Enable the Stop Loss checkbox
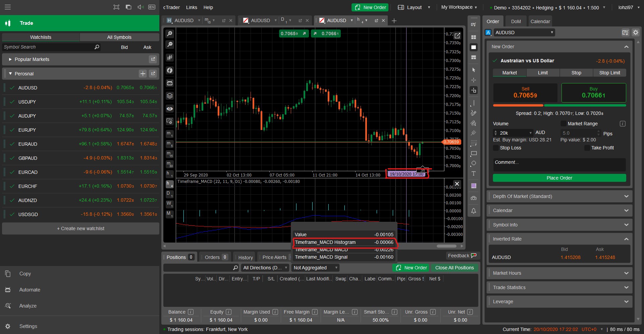The width and height of the screenshot is (644, 334). click(496, 148)
